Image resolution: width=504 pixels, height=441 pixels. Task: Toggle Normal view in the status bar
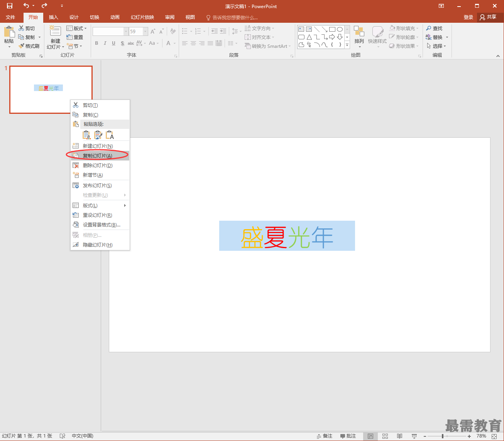(x=370, y=436)
